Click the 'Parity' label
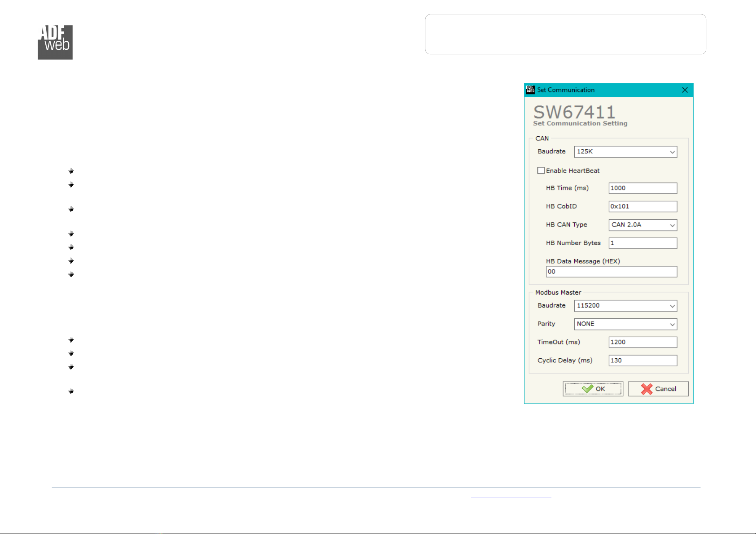The image size is (756, 534). pyautogui.click(x=546, y=324)
